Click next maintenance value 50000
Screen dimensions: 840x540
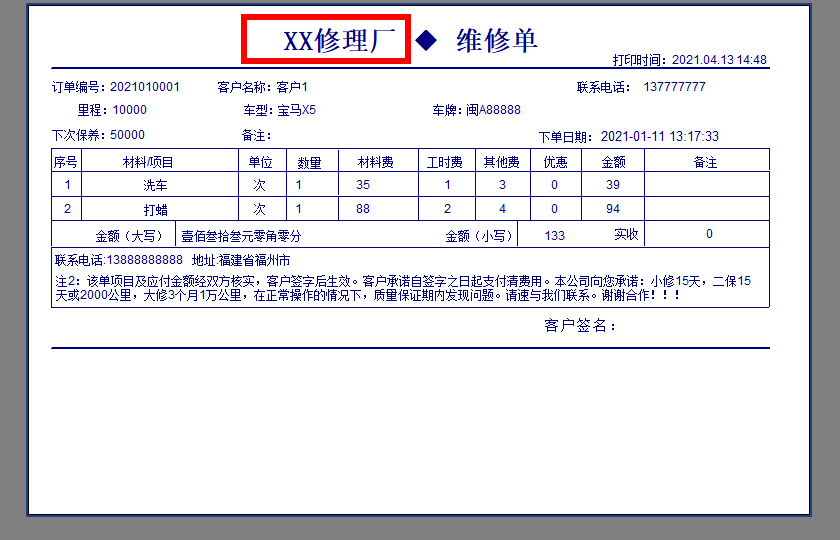click(128, 134)
